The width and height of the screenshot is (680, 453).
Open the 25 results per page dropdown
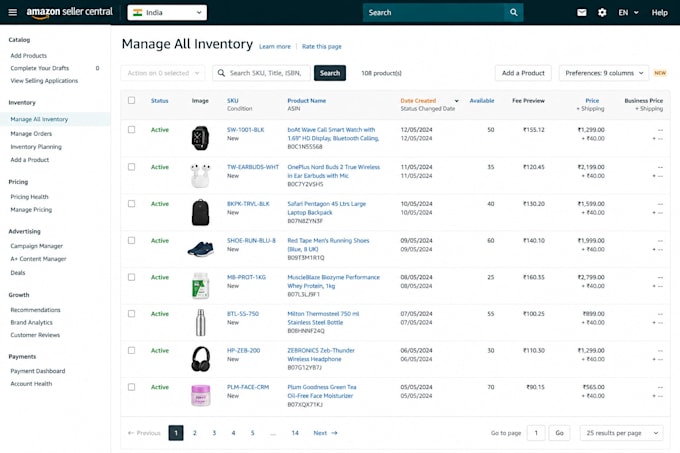(621, 433)
